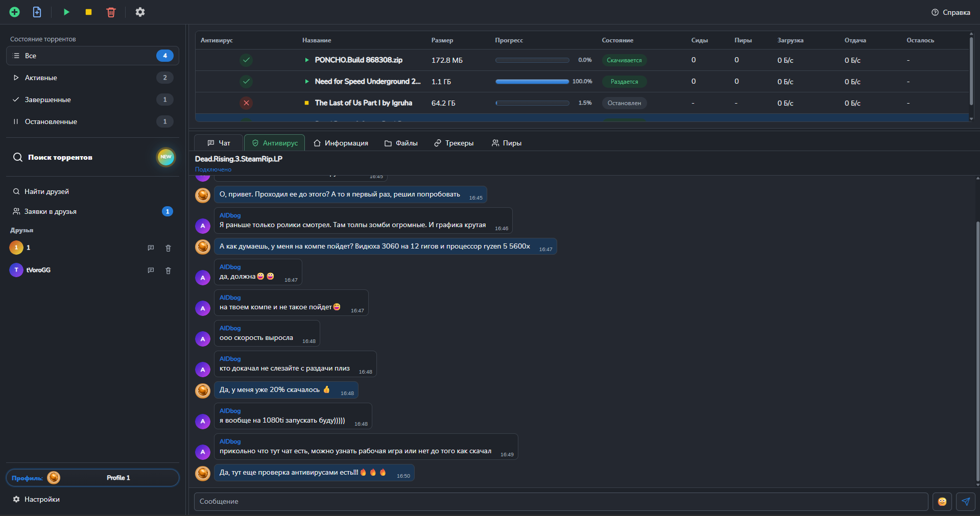Delete torrent using red trash icon
This screenshot has width=980, height=516.
[111, 12]
